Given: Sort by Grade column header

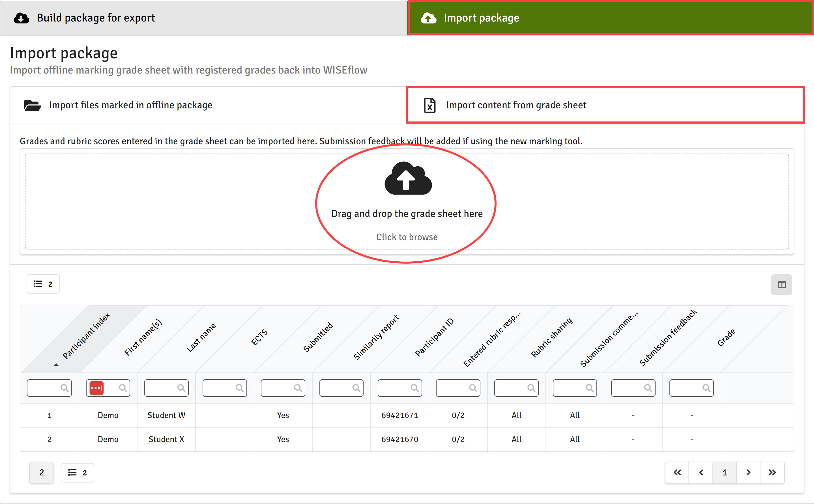Looking at the screenshot, I should pos(726,337).
